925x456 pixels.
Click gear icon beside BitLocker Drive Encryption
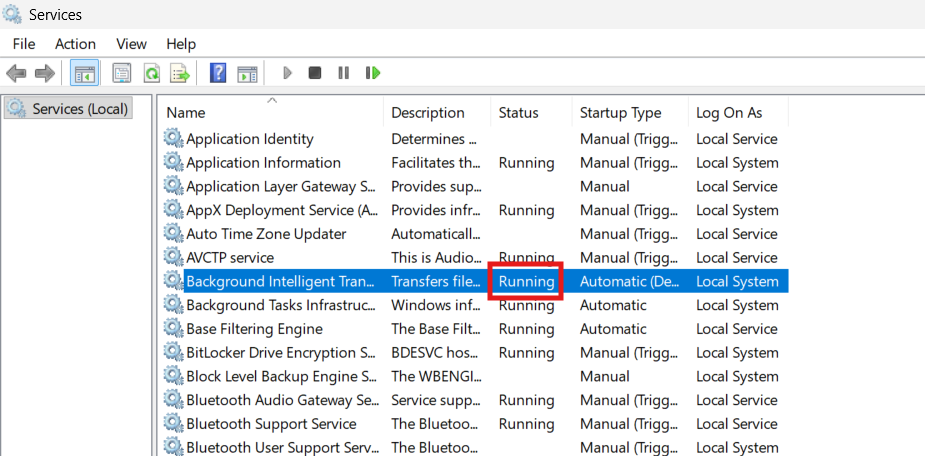click(x=173, y=353)
